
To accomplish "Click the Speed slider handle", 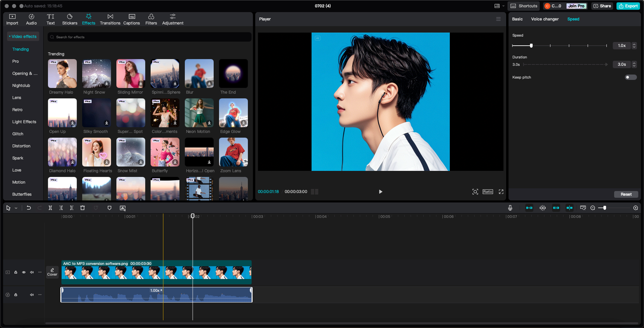I will coord(531,45).
